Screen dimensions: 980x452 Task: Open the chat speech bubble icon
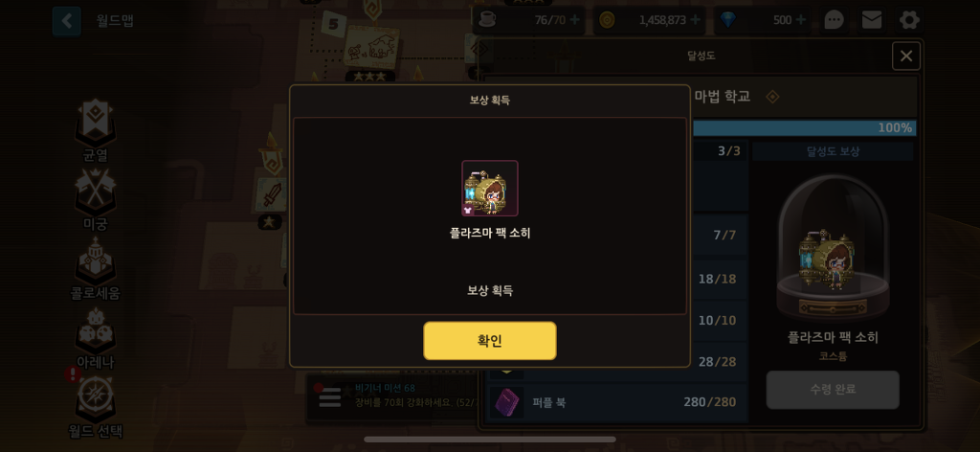coord(834,21)
